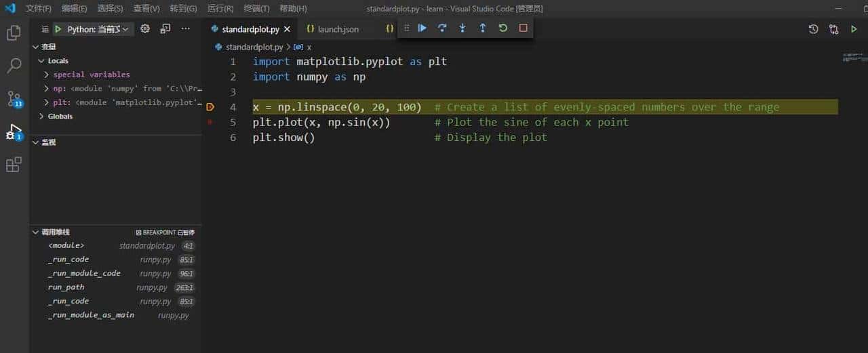
Task: Open the 转到(G) menu
Action: [x=183, y=9]
